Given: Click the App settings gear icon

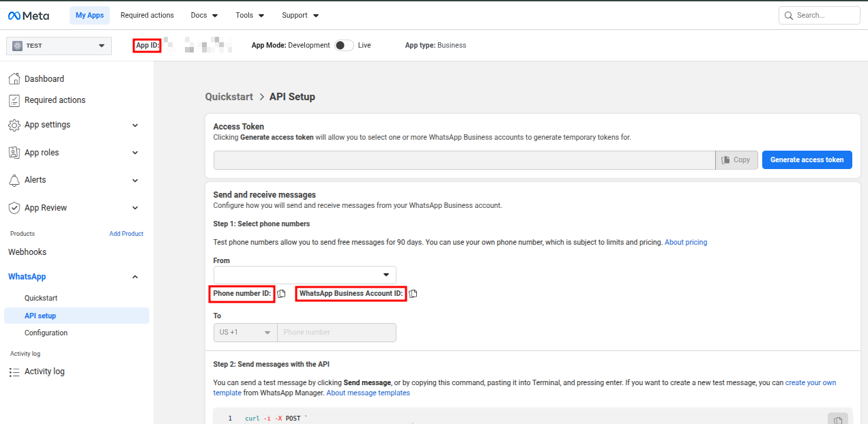Looking at the screenshot, I should [14, 125].
